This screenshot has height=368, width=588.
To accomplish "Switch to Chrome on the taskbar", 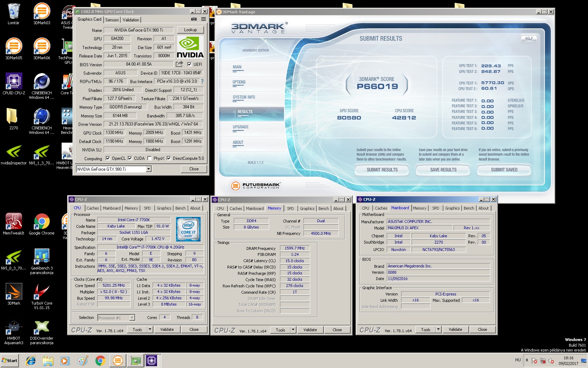I will coord(100,360).
